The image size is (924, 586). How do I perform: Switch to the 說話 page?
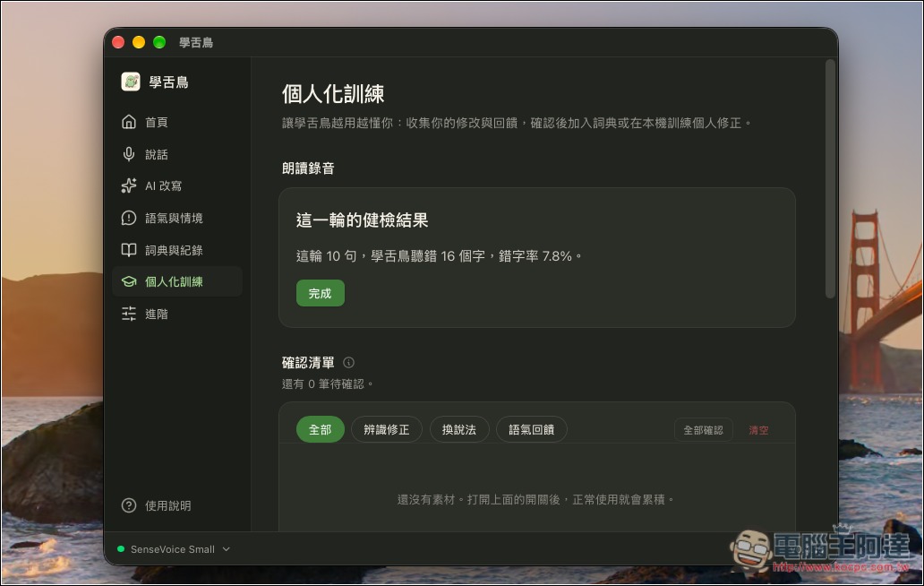coord(176,154)
